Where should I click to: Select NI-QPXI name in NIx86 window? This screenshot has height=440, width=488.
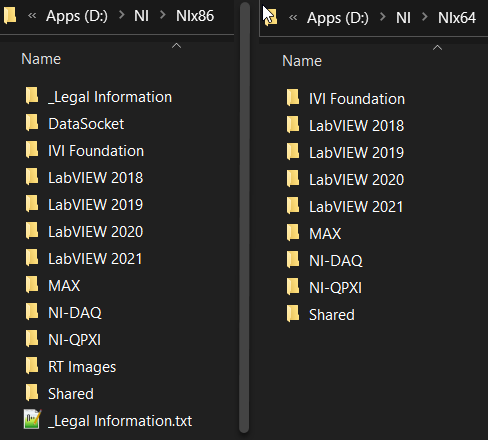click(74, 340)
